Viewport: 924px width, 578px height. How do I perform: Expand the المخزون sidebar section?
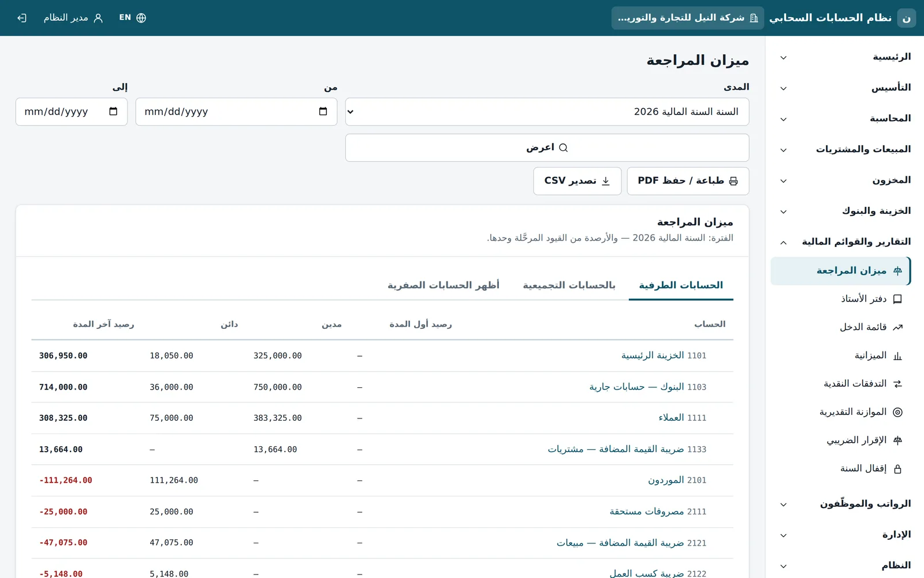845,180
